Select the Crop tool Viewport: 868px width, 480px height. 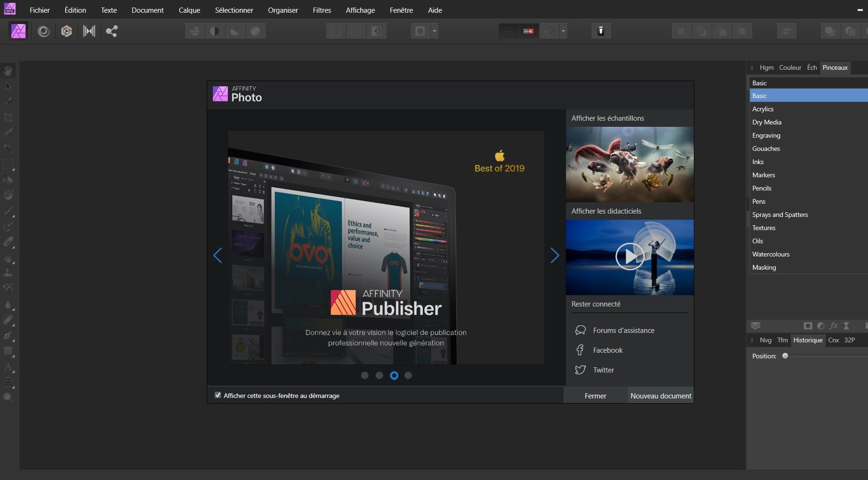pyautogui.click(x=8, y=117)
